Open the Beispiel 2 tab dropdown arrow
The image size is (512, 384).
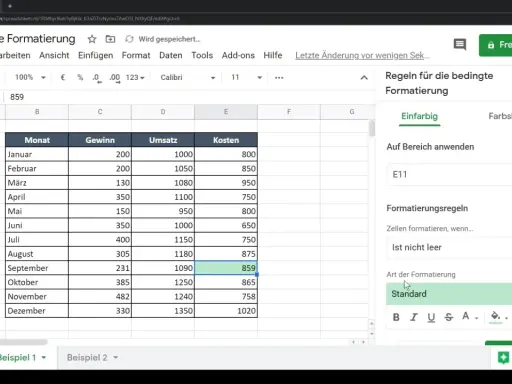pyautogui.click(x=116, y=358)
